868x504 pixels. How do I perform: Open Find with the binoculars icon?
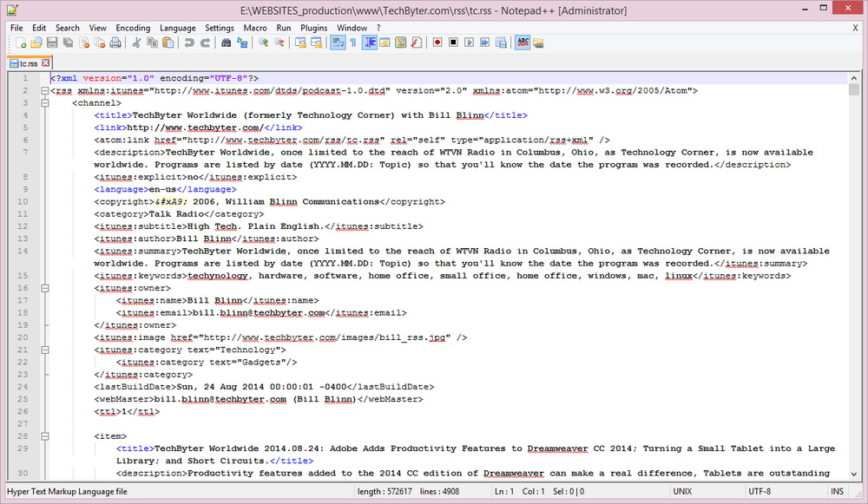click(226, 43)
